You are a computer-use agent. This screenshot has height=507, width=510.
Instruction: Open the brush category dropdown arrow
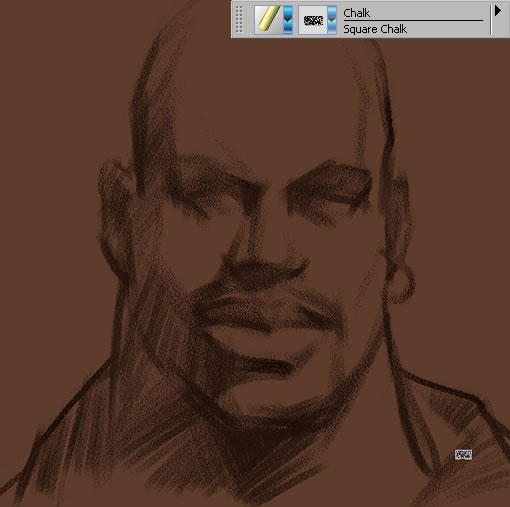pyautogui.click(x=288, y=20)
